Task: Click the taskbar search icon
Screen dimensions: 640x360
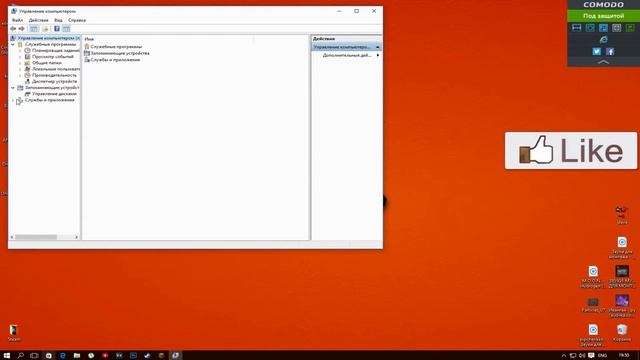Action: (20, 356)
